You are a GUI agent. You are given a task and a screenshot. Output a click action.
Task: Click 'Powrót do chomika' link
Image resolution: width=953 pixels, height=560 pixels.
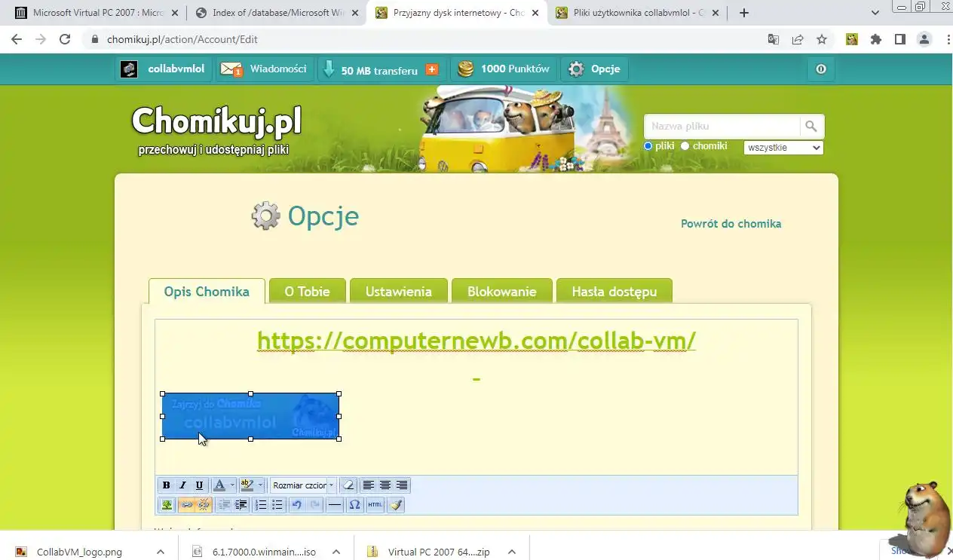[731, 224]
